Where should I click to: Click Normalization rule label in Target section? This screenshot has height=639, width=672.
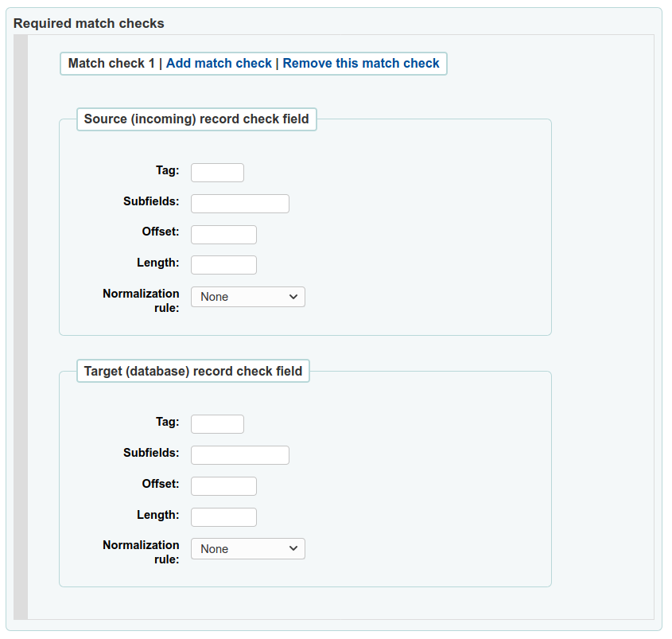142,551
